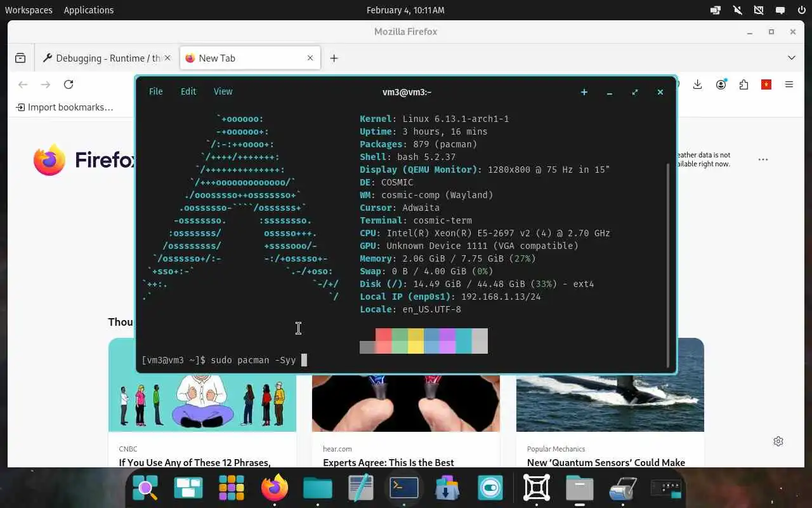Open the COSMIC Store download icon in the dock
Screen dimensions: 812x508
447,488
